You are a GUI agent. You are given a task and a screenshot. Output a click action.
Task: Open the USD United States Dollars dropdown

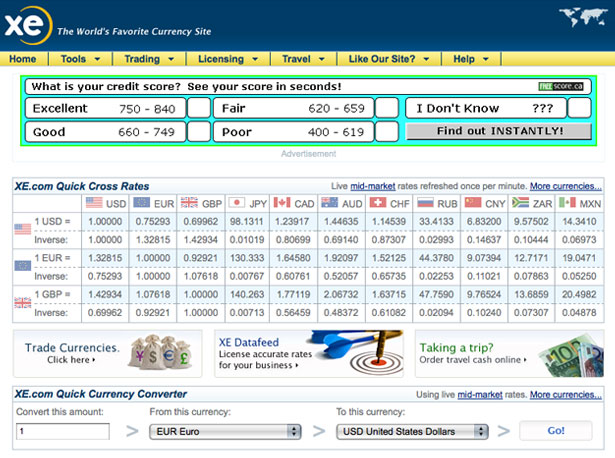[412, 431]
